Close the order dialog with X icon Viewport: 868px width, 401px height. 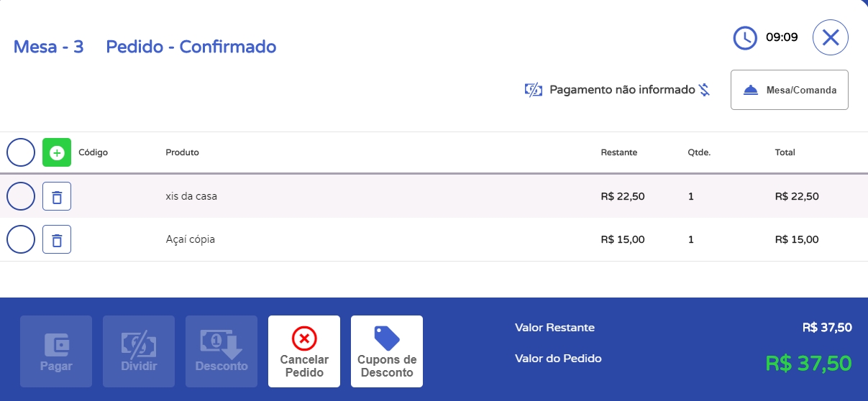[x=831, y=37]
